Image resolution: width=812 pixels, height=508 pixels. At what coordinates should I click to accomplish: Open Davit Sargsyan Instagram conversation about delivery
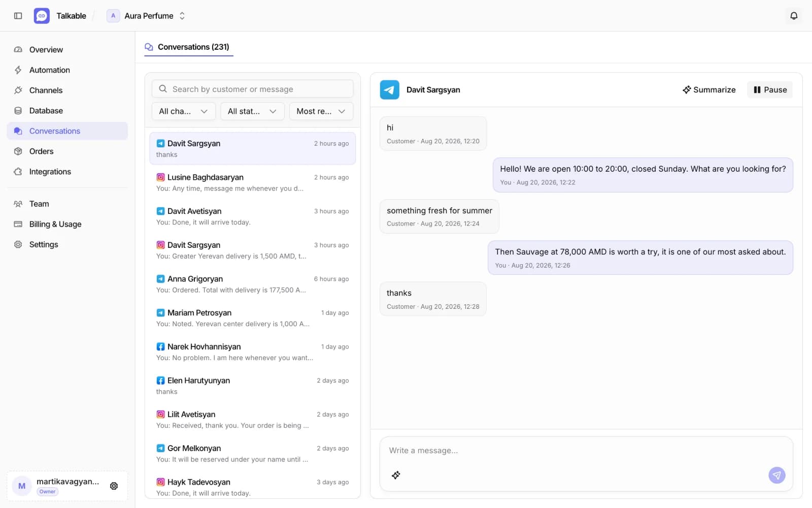click(252, 250)
